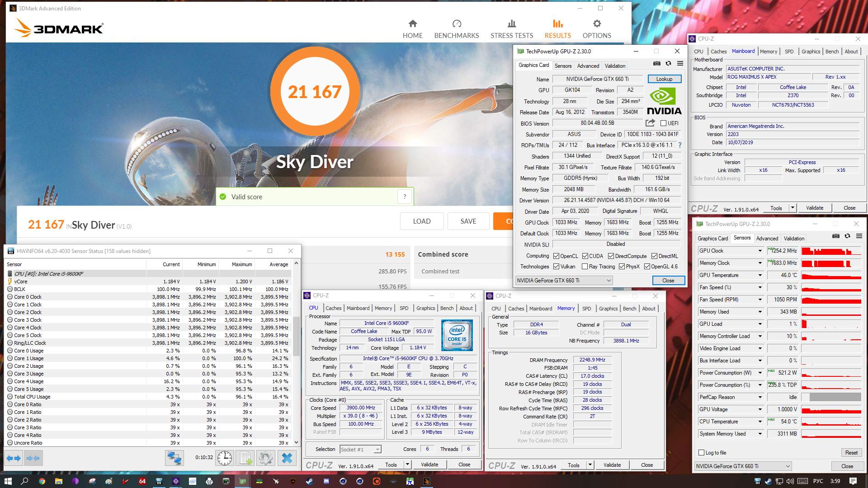Toggle the PhysX checkbox
The height and width of the screenshot is (488, 868).
point(622,267)
